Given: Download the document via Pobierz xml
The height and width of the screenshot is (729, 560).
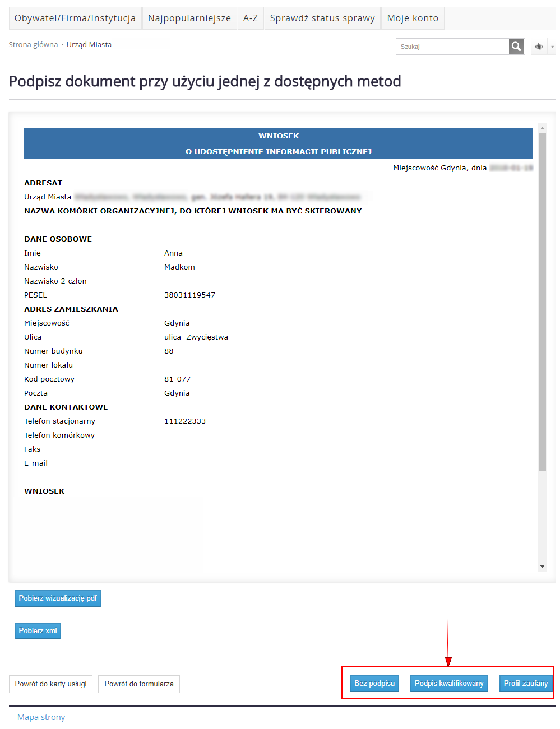Looking at the screenshot, I should [38, 631].
